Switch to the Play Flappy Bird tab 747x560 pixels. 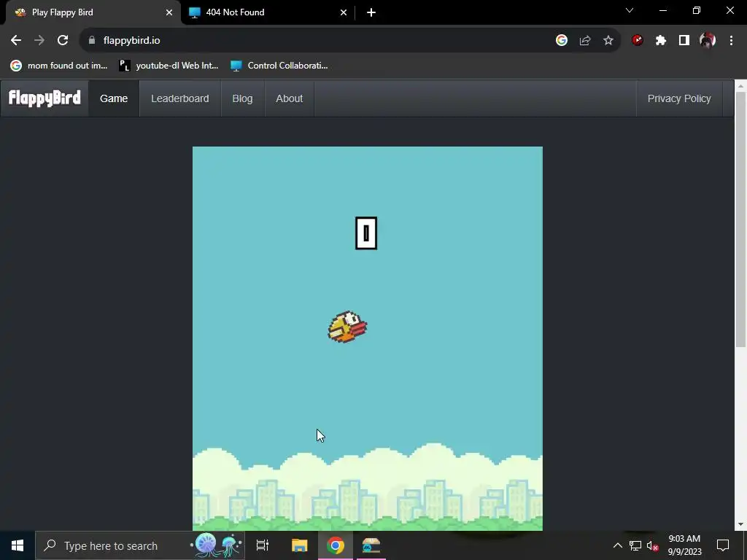pyautogui.click(x=93, y=12)
